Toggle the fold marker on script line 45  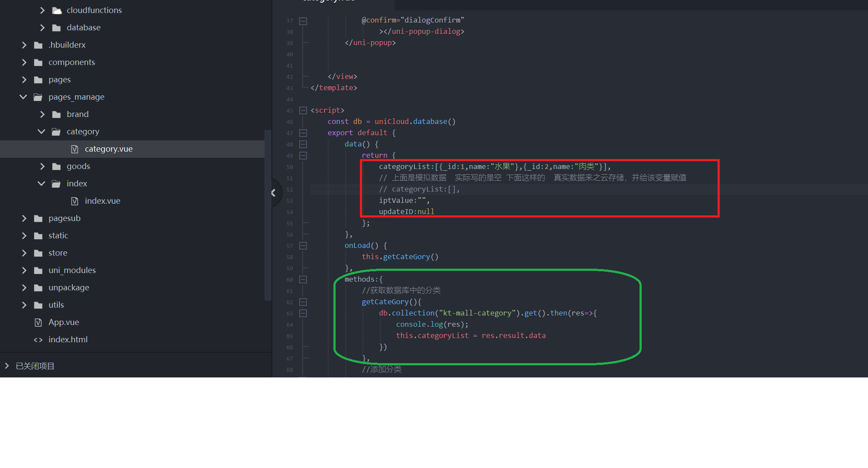303,110
